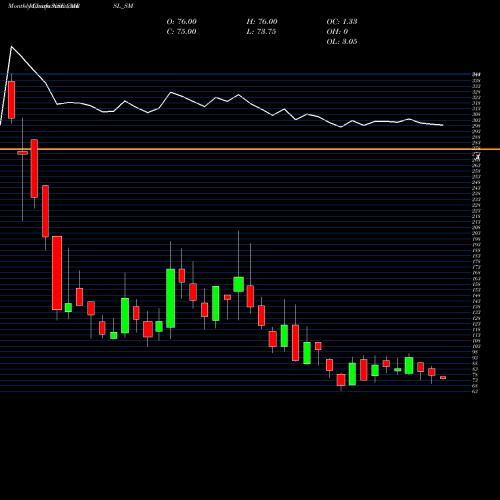
Task: Click the OH: 0 value
Action: (337, 32)
